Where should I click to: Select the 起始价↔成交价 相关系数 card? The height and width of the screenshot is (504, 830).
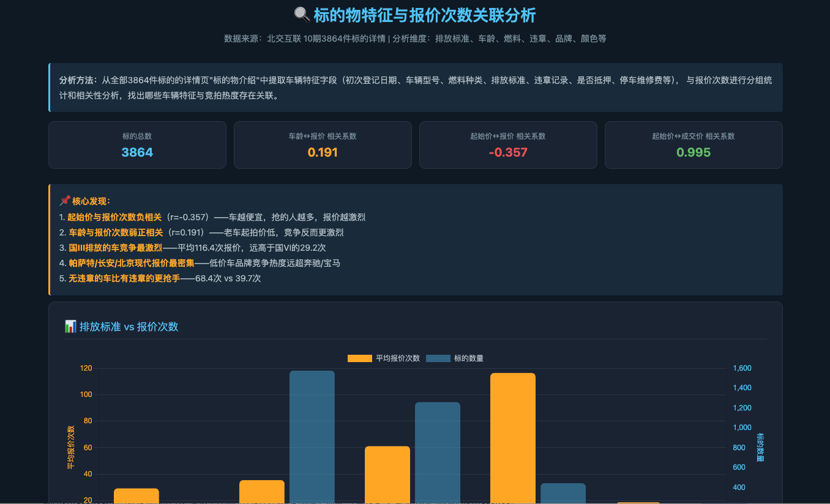tap(694, 145)
